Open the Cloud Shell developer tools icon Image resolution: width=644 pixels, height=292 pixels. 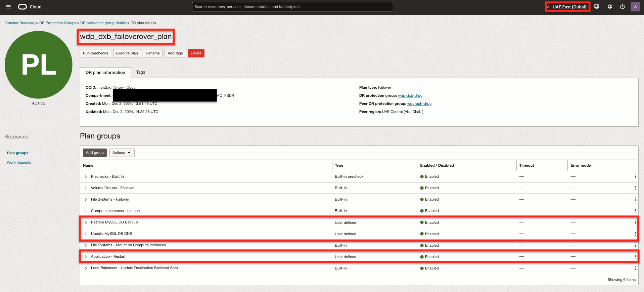click(597, 7)
